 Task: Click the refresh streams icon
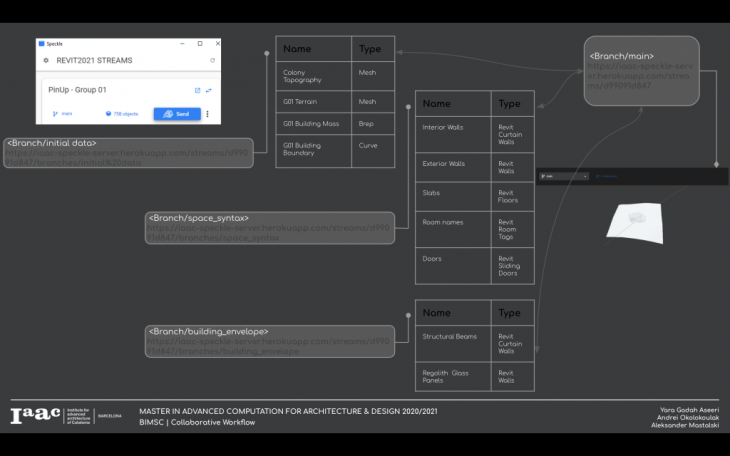(x=212, y=60)
